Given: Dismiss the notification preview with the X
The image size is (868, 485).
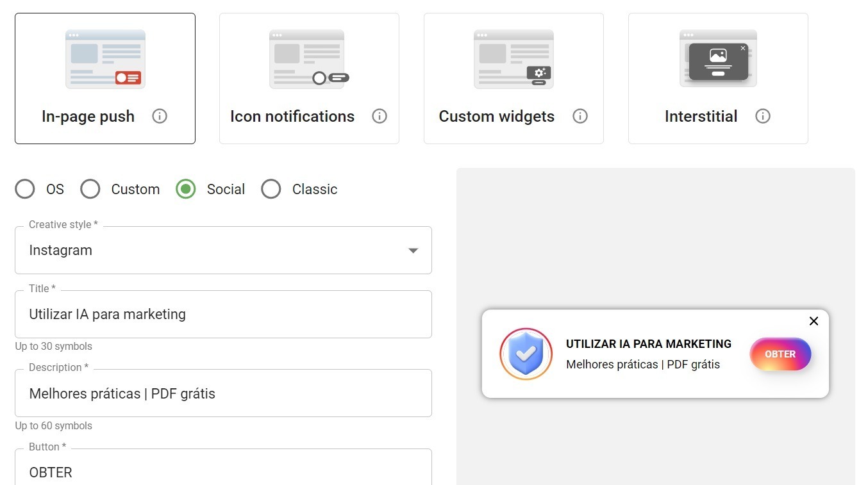Looking at the screenshot, I should 814,321.
